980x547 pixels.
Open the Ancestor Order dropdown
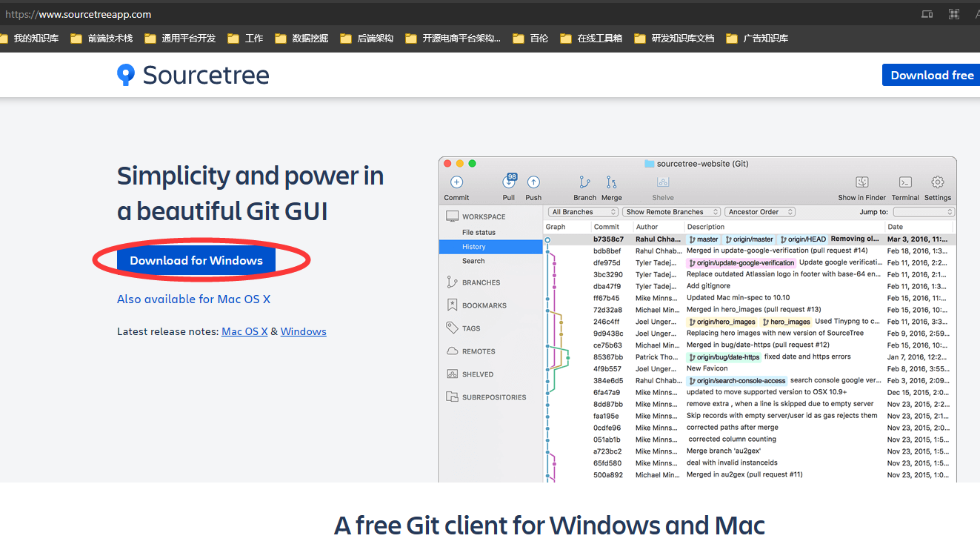click(x=760, y=212)
